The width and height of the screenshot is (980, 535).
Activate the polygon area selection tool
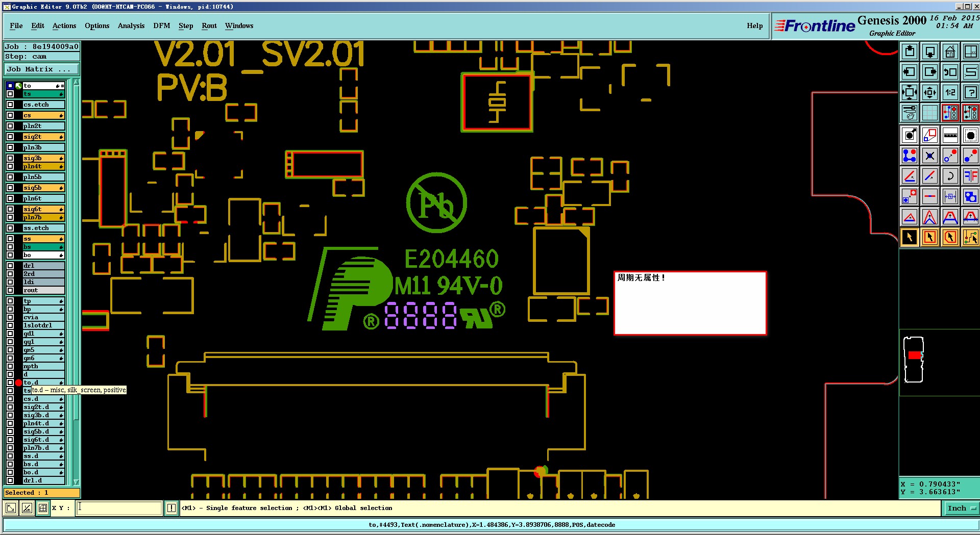point(950,237)
